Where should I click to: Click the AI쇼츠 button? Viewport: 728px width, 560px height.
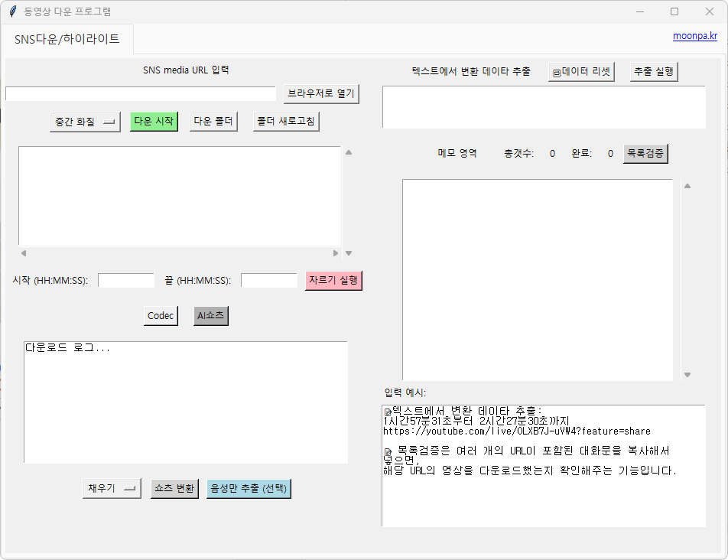pyautogui.click(x=211, y=316)
